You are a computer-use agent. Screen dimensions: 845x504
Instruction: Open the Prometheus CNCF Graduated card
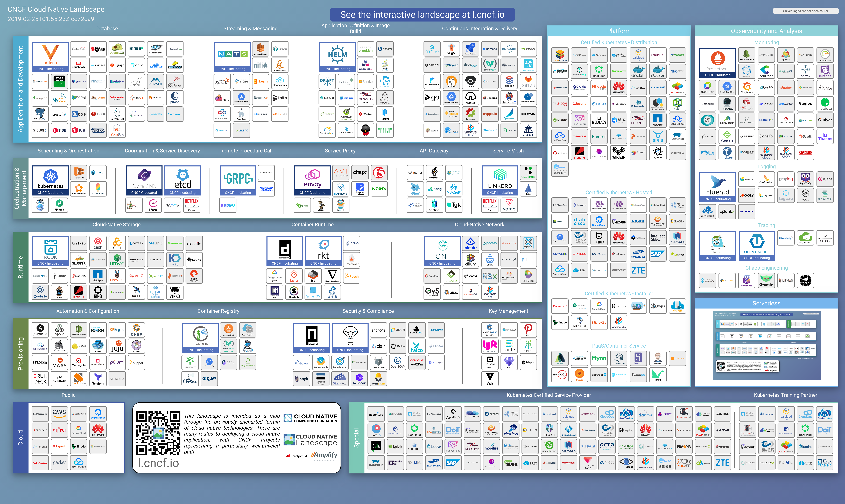pos(718,63)
